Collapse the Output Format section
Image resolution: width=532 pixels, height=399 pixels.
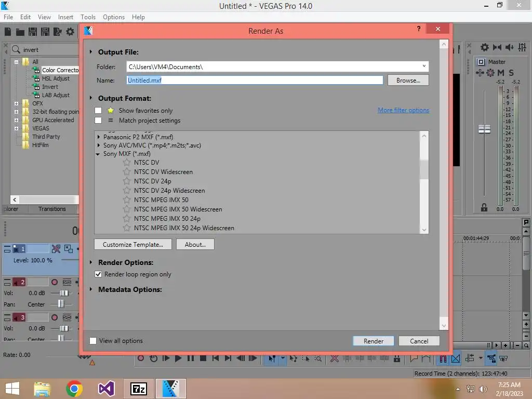91,98
